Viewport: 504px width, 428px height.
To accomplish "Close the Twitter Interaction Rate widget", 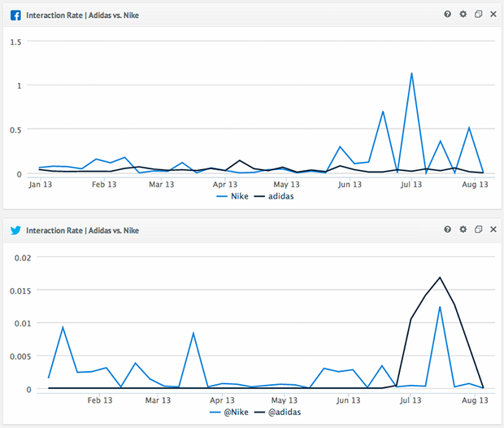I will [493, 229].
